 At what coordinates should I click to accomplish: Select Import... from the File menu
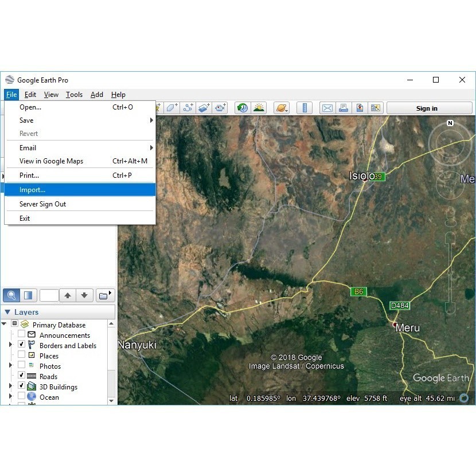click(32, 190)
